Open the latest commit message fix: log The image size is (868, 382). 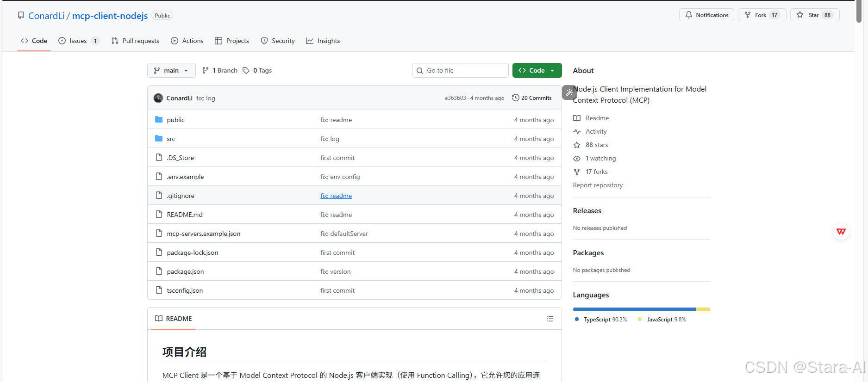point(206,98)
